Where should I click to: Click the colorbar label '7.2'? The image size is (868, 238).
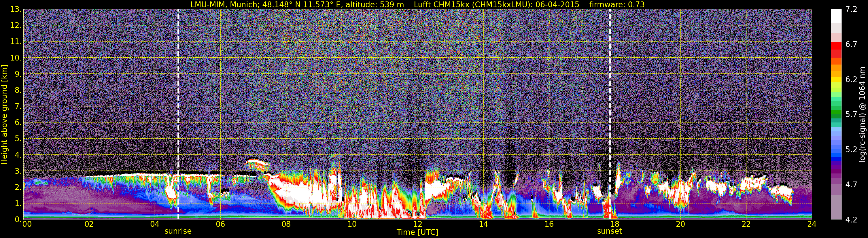851,10
